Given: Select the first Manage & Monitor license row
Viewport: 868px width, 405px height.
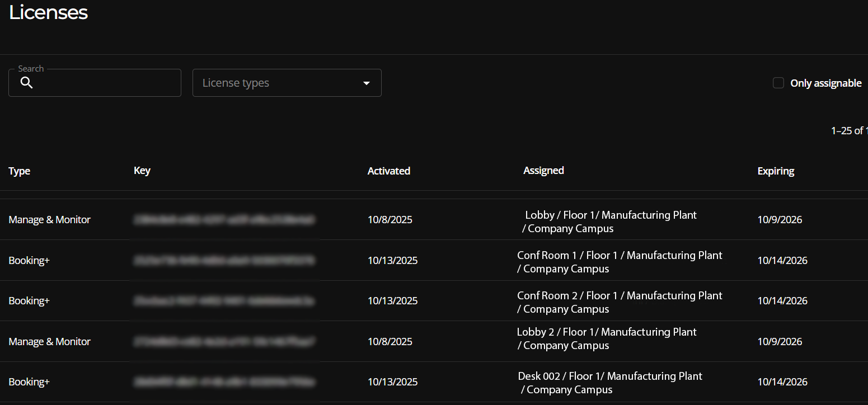Looking at the screenshot, I should pyautogui.click(x=49, y=219).
